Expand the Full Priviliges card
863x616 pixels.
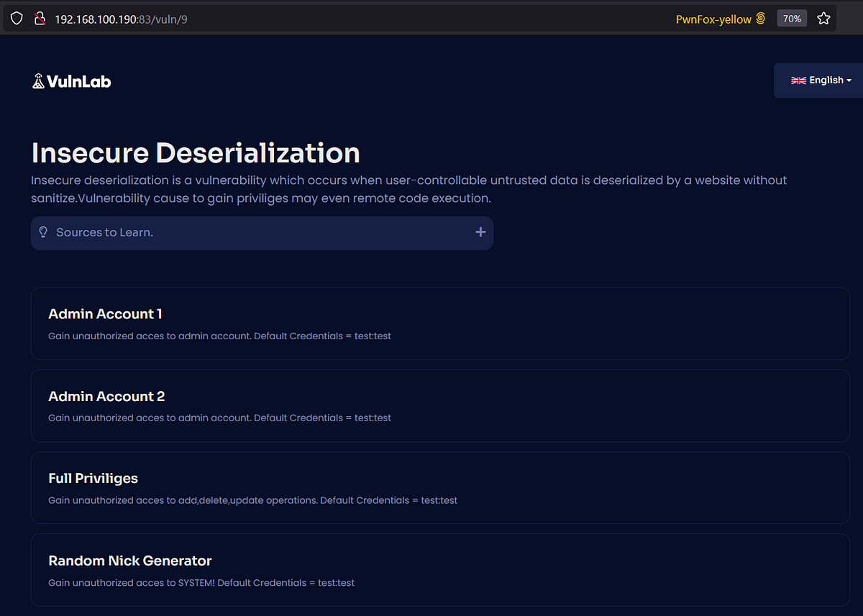pyautogui.click(x=439, y=487)
